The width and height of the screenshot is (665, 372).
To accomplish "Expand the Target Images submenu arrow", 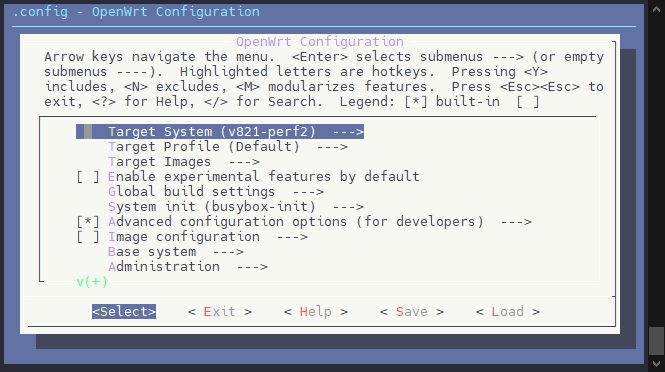I will point(244,162).
